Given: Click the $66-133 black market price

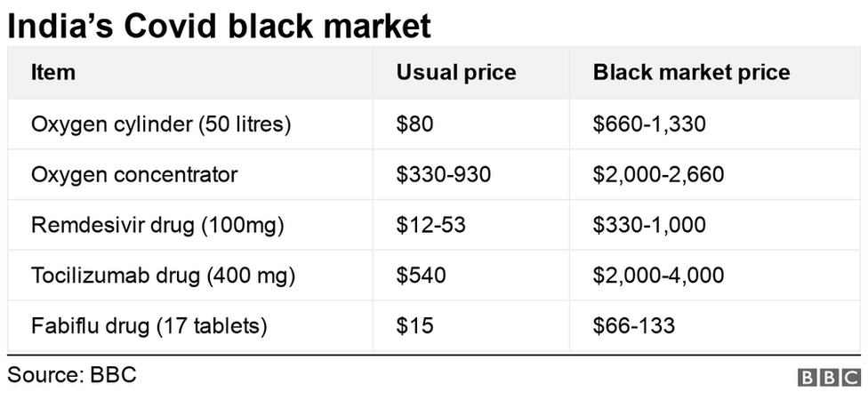Looking at the screenshot, I should (634, 326).
